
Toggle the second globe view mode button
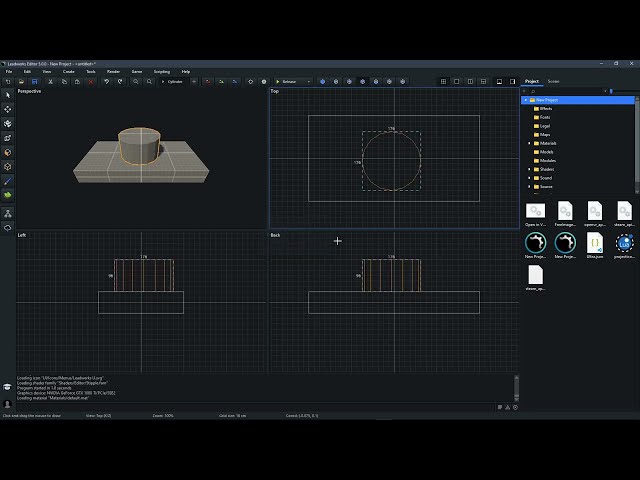[336, 82]
